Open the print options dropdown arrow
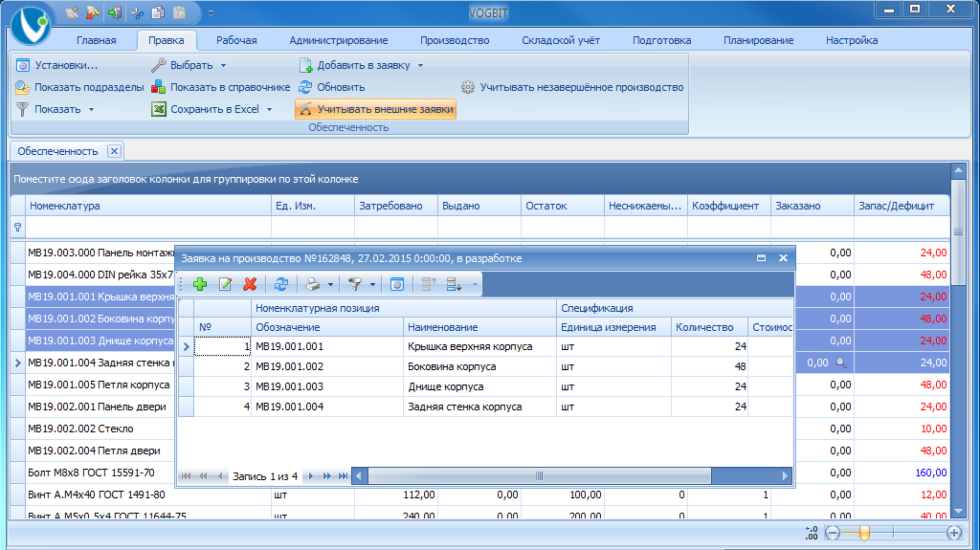980x550 pixels. 330,285
